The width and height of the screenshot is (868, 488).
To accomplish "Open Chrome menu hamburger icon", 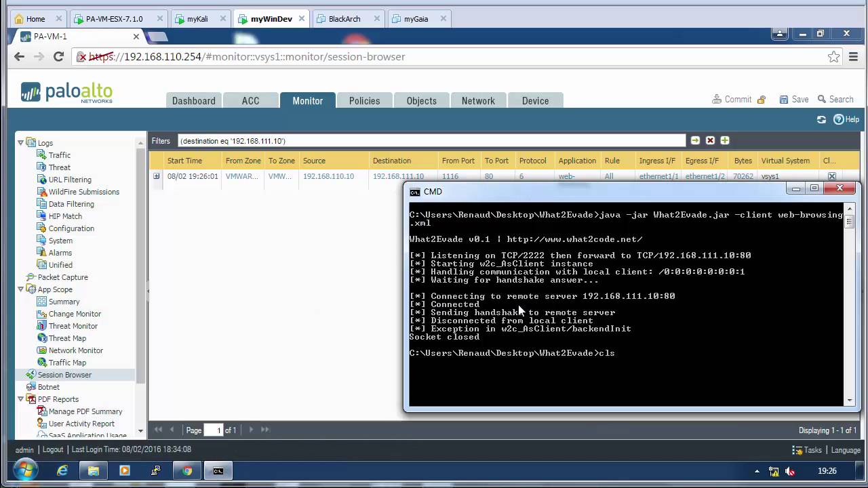I will [854, 57].
